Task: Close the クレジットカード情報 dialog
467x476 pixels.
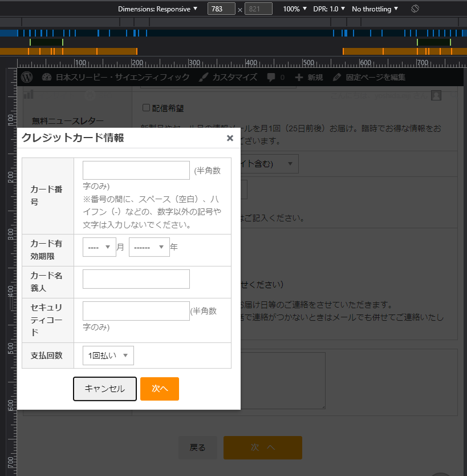Action: [x=230, y=138]
